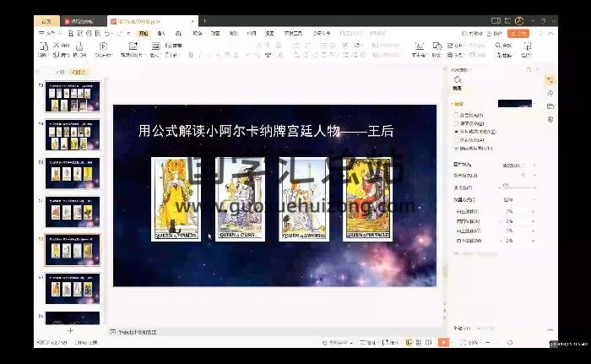Toggle 隐藏背景图形 checkbox
This screenshot has height=364, width=591.
coord(457,148)
